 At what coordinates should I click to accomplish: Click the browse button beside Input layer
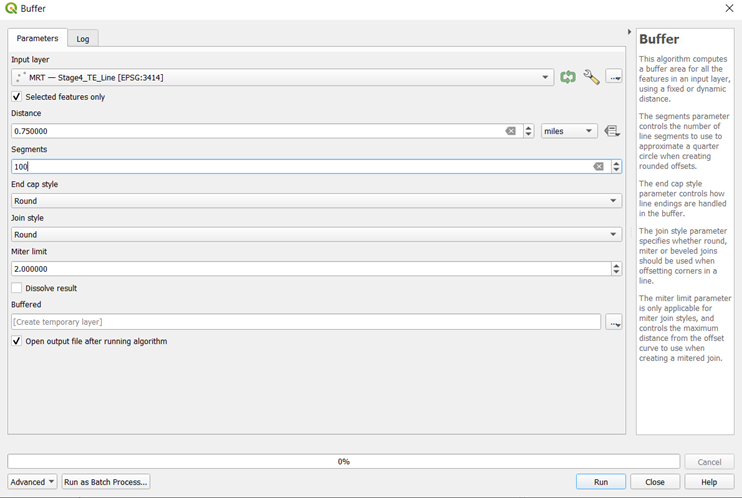(x=614, y=77)
